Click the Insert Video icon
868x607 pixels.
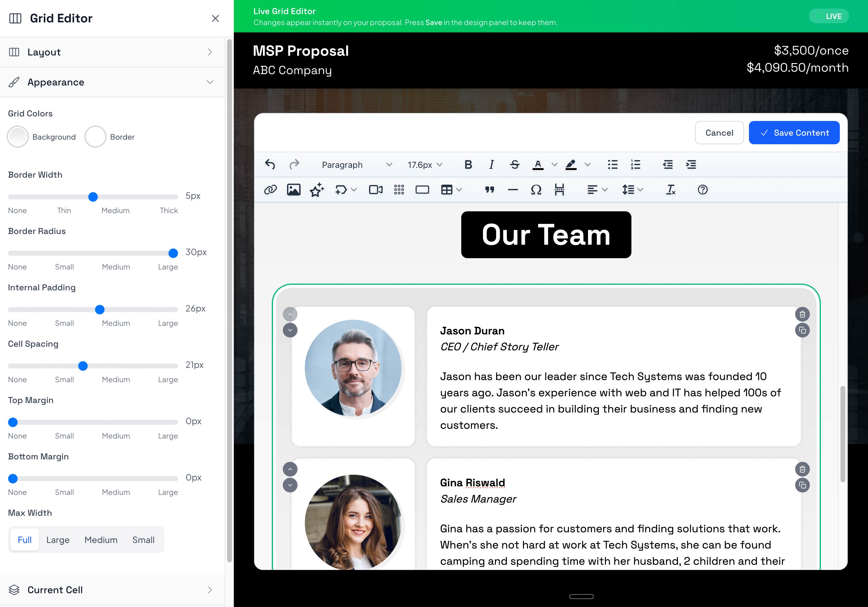pyautogui.click(x=376, y=190)
